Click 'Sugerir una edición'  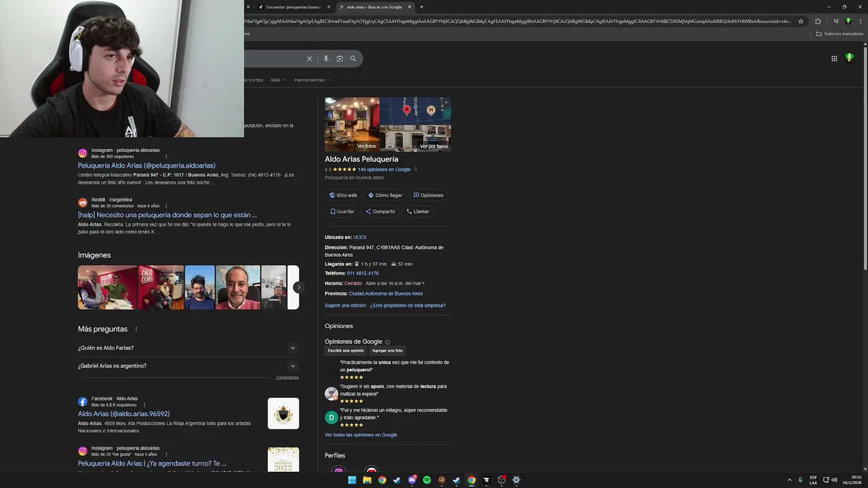345,306
